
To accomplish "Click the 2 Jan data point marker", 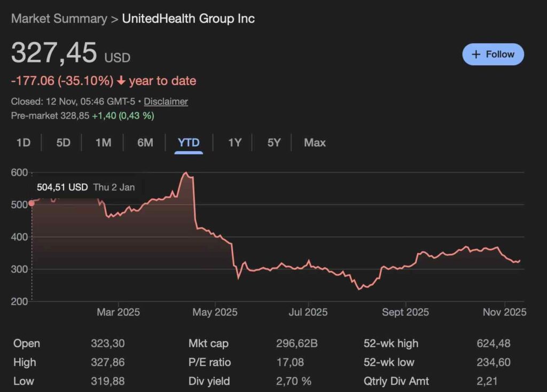I will pyautogui.click(x=32, y=203).
